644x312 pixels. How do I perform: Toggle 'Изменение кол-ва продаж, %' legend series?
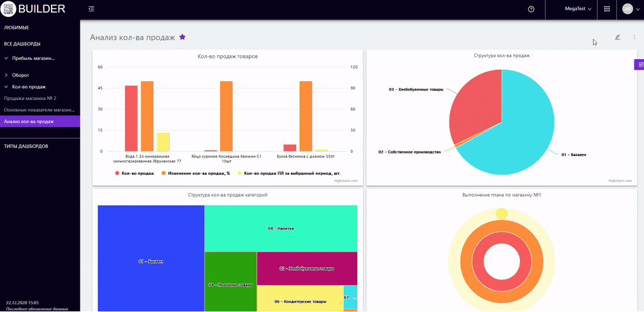[196, 172]
